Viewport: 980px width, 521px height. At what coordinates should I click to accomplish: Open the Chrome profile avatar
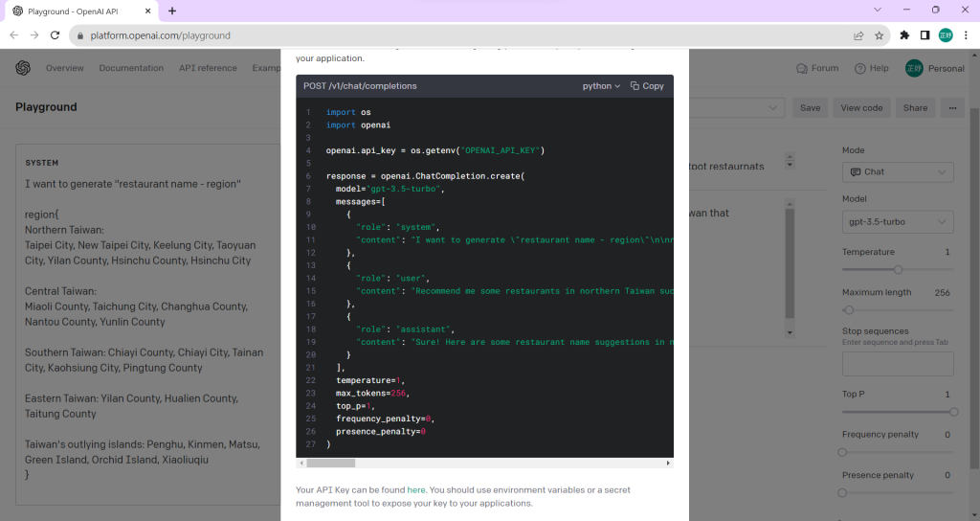[946, 35]
